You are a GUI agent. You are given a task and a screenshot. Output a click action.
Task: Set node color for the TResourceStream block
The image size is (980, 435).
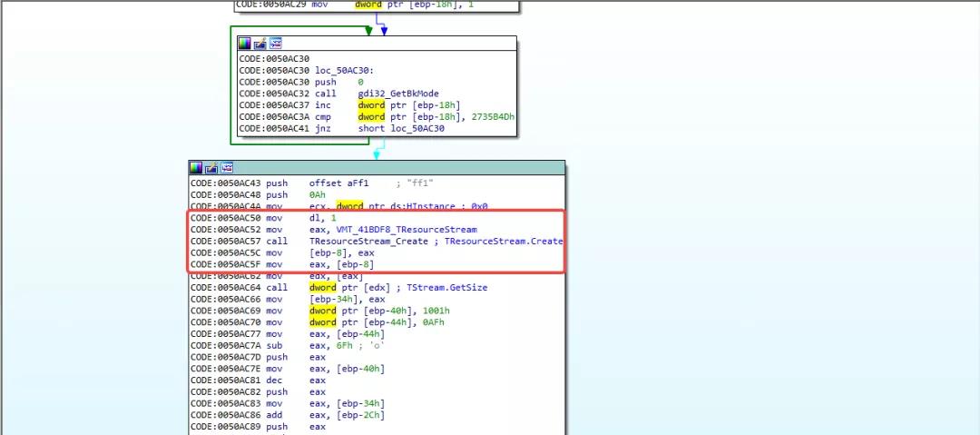pyautogui.click(x=196, y=168)
